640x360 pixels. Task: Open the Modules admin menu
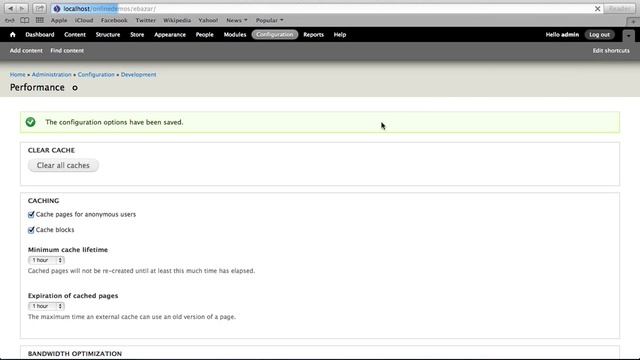point(235,35)
